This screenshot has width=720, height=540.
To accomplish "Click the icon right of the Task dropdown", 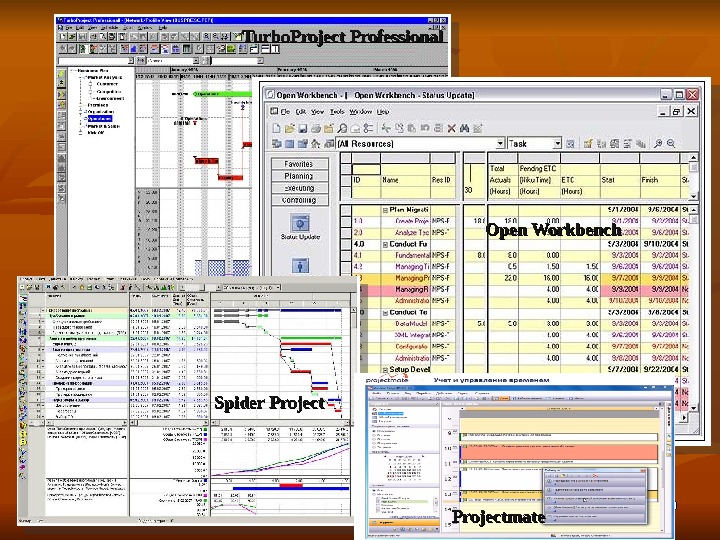I will pos(570,144).
